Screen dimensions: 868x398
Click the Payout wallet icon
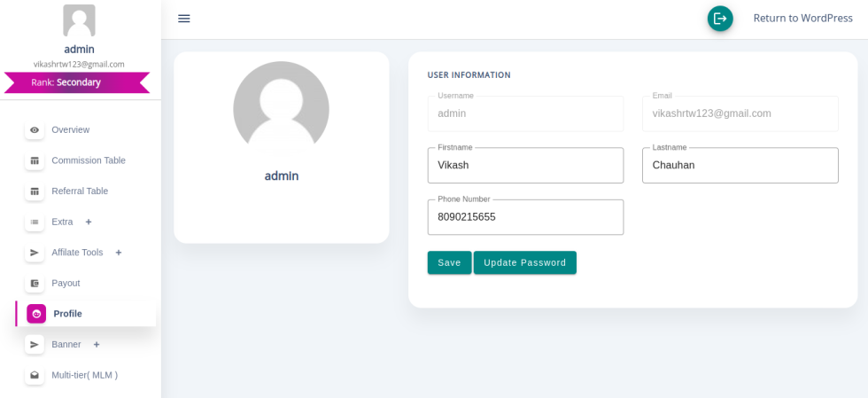(35, 284)
